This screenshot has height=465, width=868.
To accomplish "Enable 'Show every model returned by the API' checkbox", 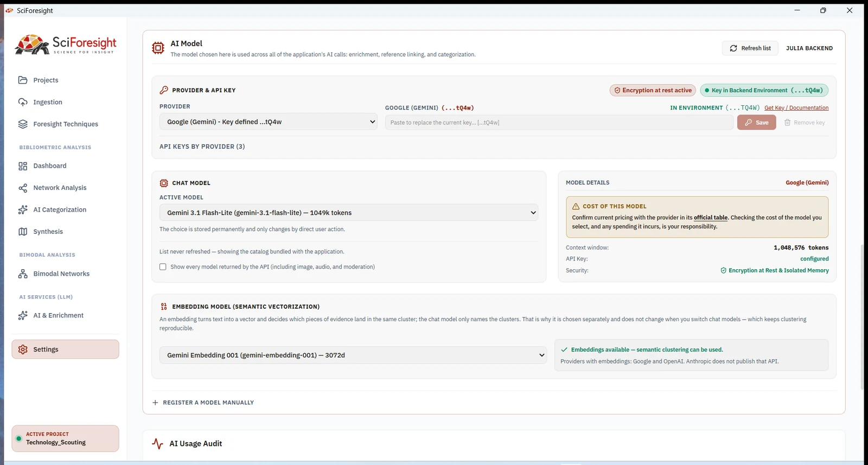I will pyautogui.click(x=163, y=267).
